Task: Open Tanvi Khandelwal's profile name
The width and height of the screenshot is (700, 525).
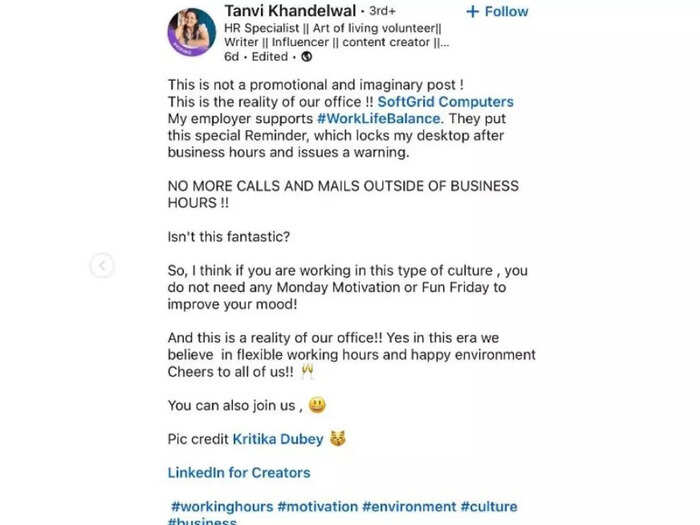Action: coord(290,10)
